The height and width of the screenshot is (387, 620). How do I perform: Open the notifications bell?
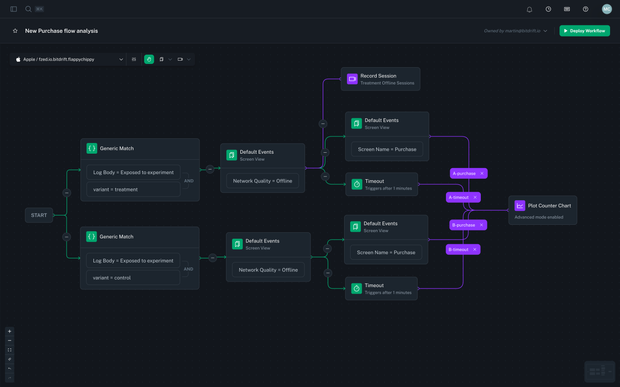pyautogui.click(x=529, y=9)
